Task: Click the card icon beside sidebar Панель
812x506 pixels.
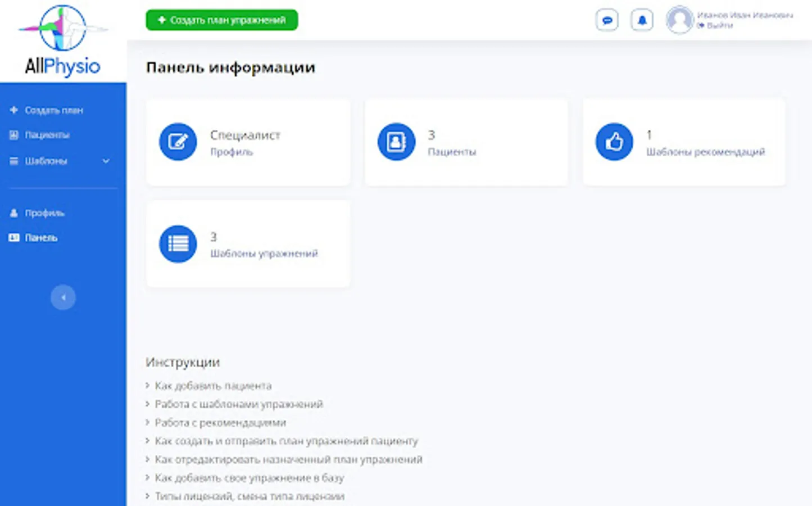Action: click(14, 238)
